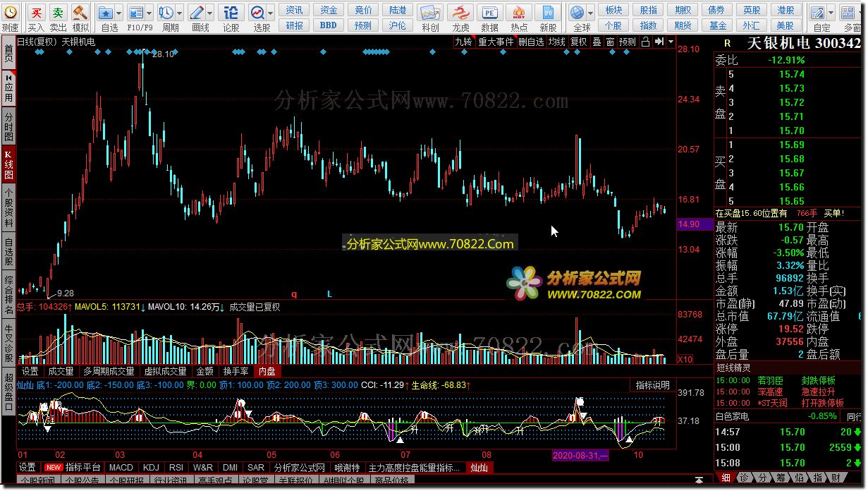Click the BBD toolbar button

329,25
